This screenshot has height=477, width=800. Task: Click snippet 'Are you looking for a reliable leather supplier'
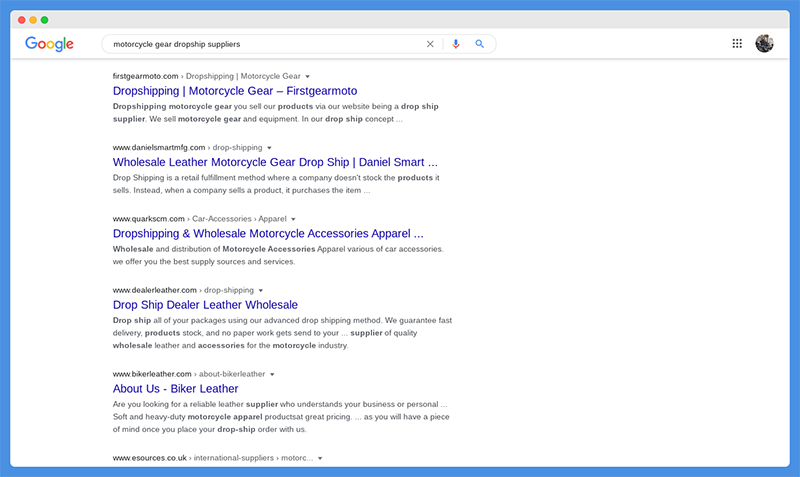coord(195,404)
